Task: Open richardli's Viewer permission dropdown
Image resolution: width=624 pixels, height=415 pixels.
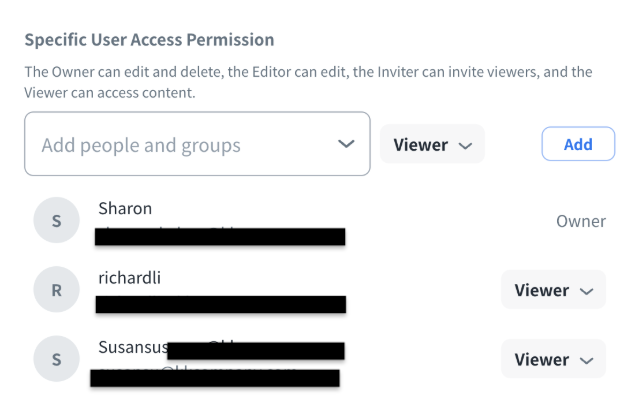Action: point(553,290)
